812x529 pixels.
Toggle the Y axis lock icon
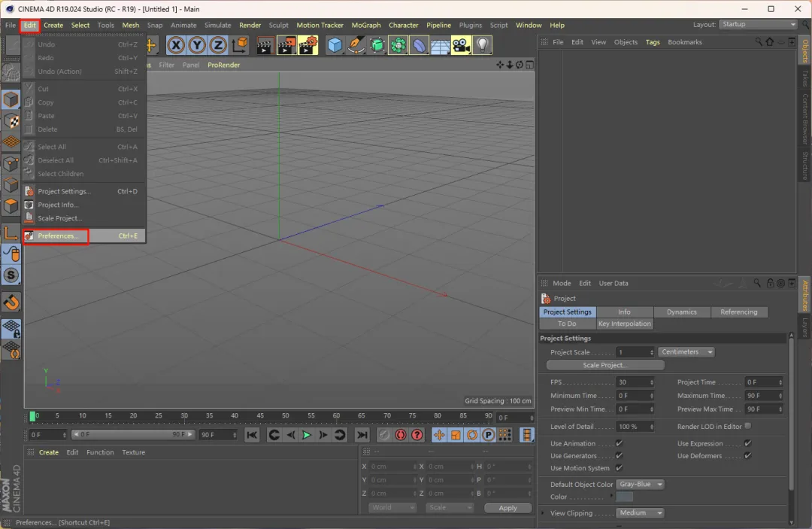tap(197, 45)
